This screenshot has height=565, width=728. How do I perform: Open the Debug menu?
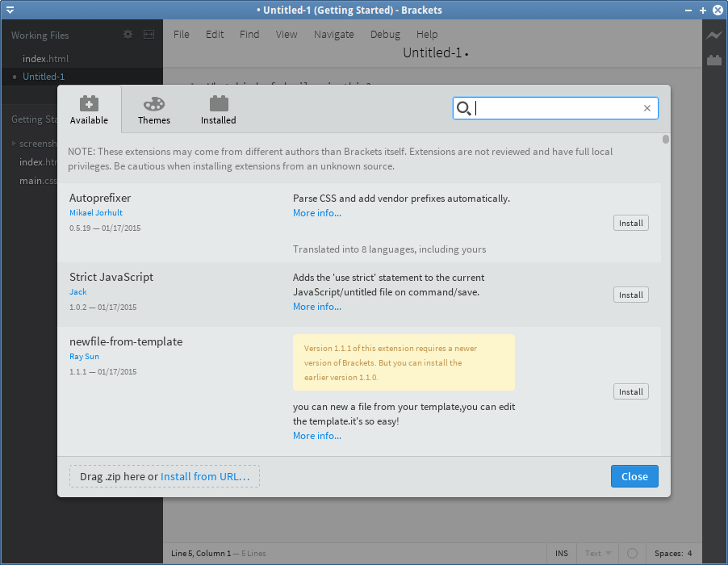[x=385, y=35]
